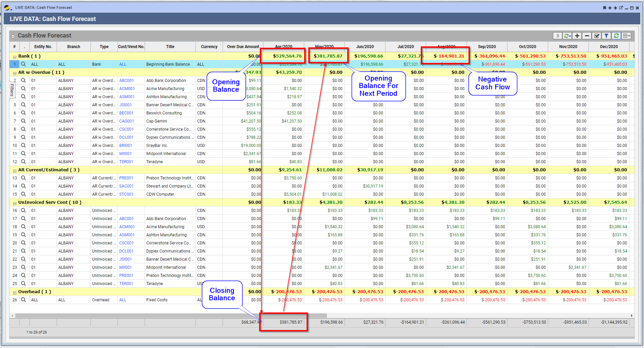Sort by Cust/Vend No. column header
This screenshot has width=644, height=348.
tap(131, 47)
